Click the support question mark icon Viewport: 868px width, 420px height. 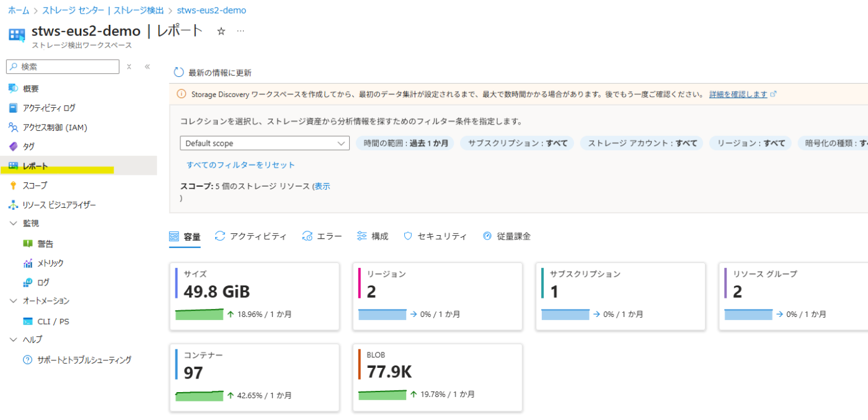coord(28,360)
